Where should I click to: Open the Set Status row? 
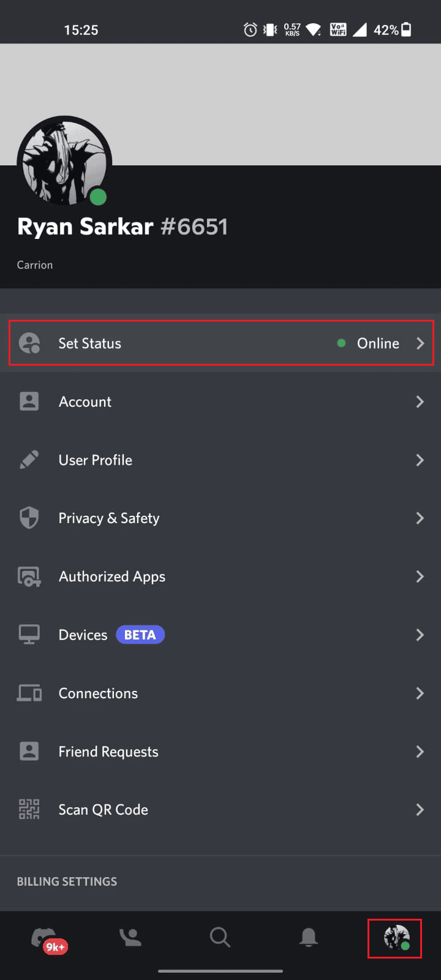[x=221, y=343]
